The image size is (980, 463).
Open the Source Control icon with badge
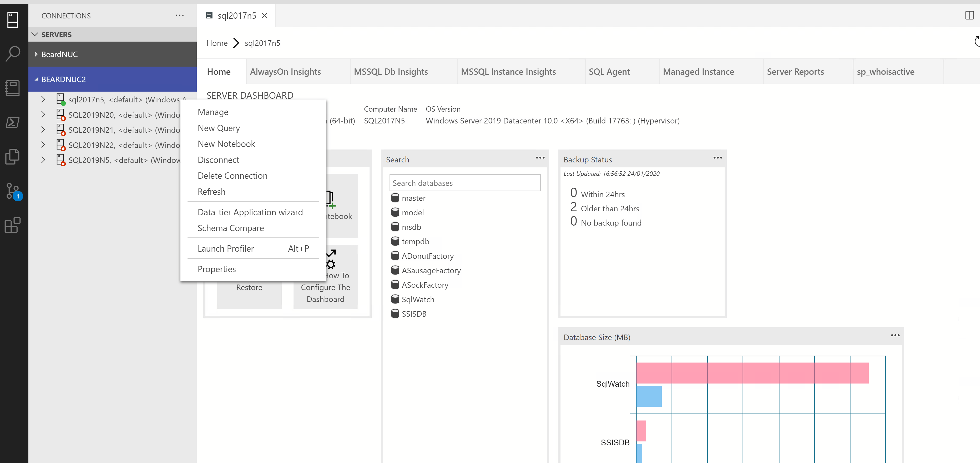tap(13, 191)
